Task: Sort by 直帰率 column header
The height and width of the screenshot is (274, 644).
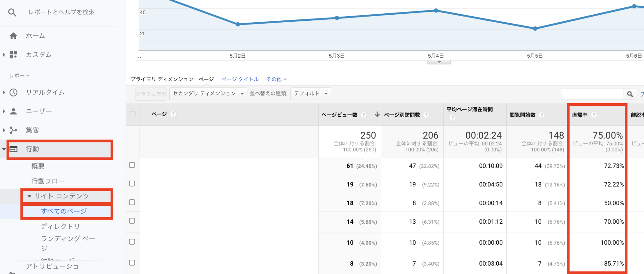Action: pyautogui.click(x=580, y=115)
